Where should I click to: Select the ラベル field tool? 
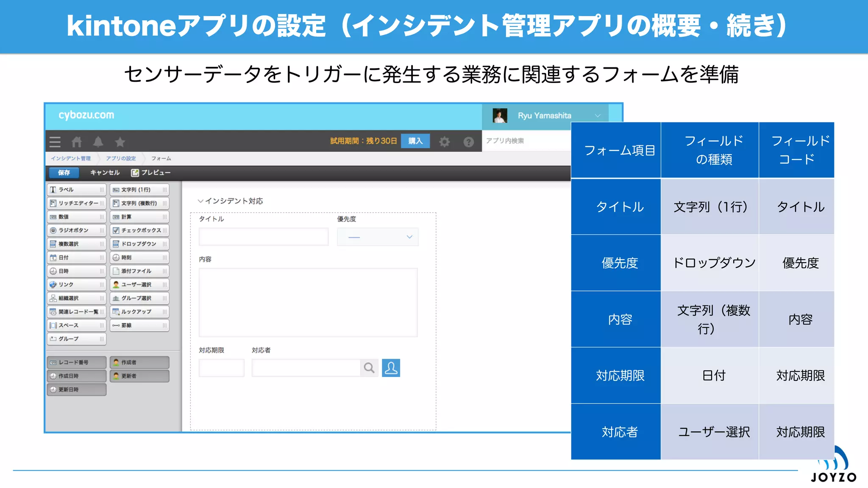coord(76,189)
